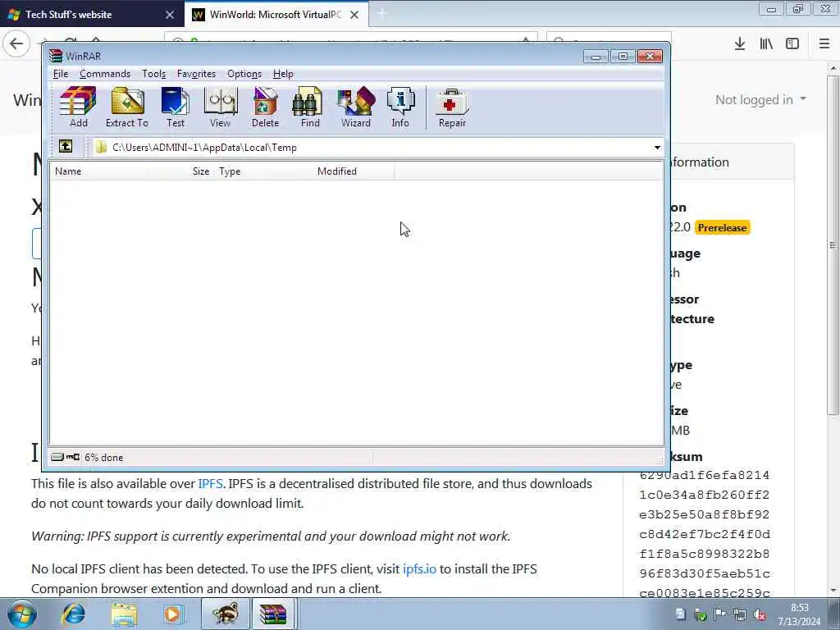
Task: Open a new browser tab
Action: 382,15
